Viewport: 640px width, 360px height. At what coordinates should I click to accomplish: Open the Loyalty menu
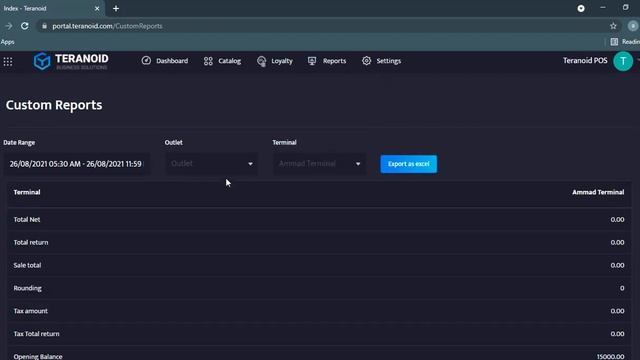(x=274, y=61)
